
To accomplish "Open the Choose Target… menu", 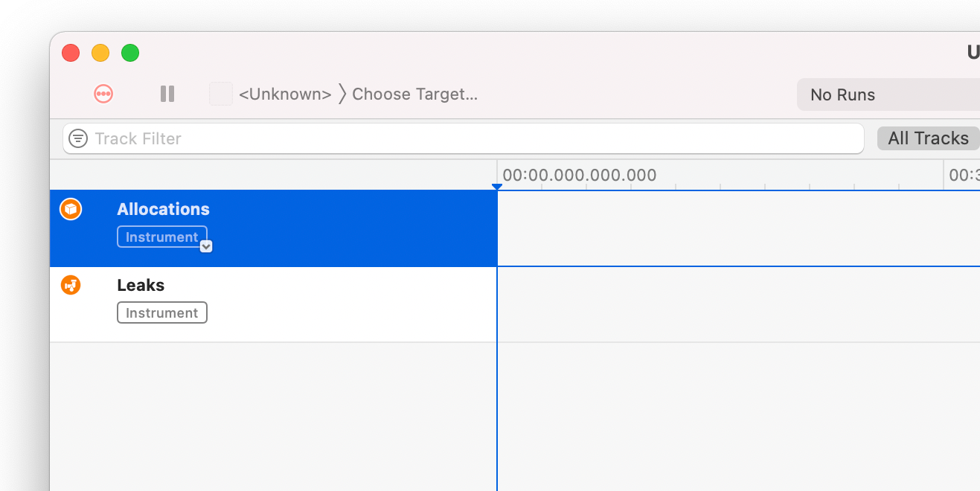I will [414, 94].
